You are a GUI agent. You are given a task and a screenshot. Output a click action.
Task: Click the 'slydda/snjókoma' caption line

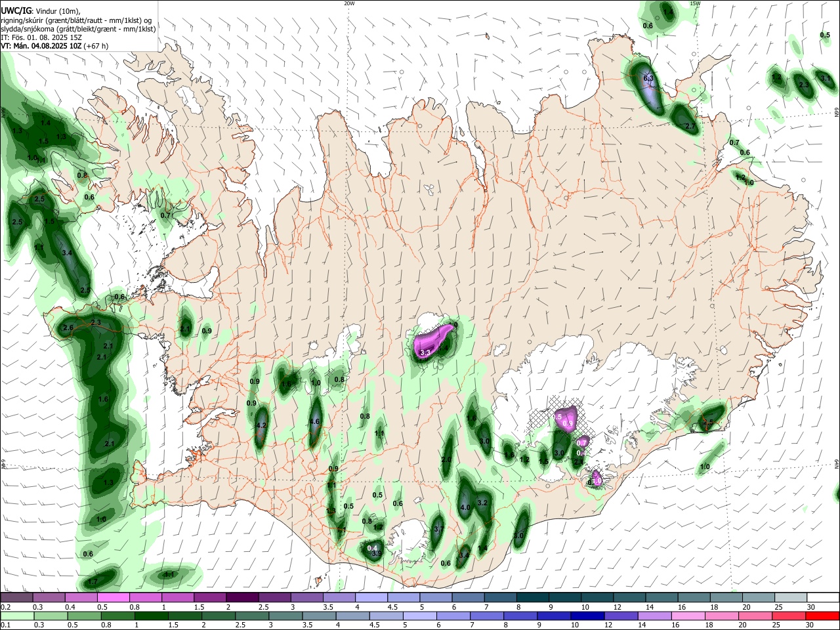click(x=79, y=29)
